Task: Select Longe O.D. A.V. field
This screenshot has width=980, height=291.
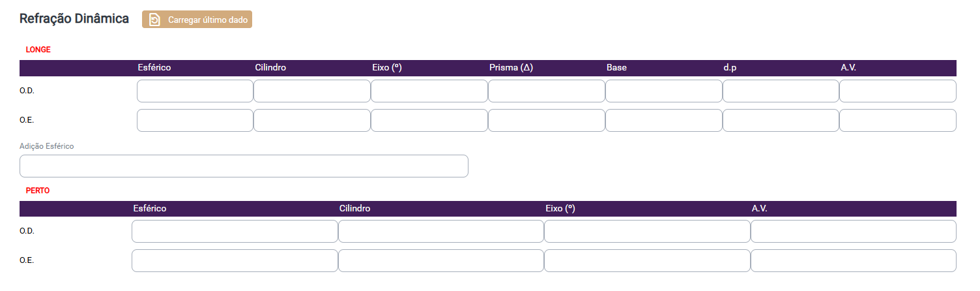Action: [x=897, y=91]
